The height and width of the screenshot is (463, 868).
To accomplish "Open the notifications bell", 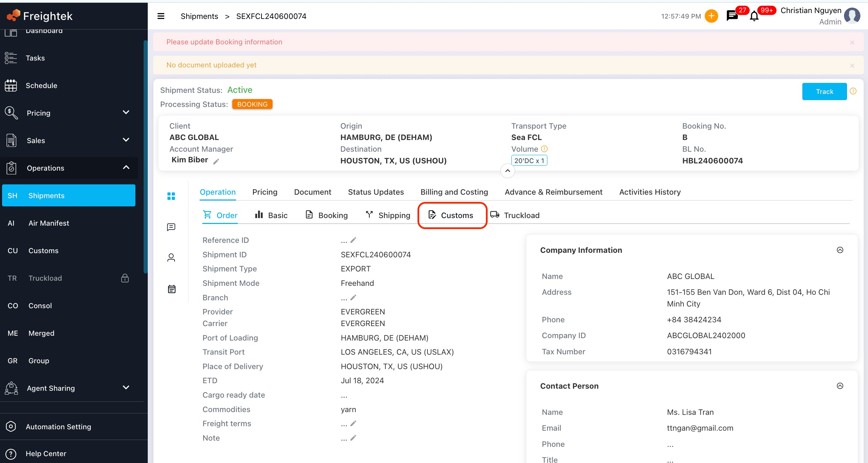I will [754, 16].
